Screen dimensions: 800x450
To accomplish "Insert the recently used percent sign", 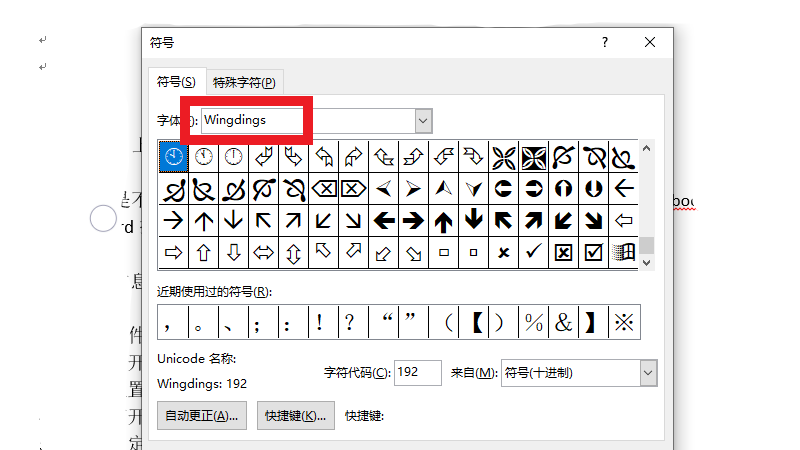I will [534, 322].
